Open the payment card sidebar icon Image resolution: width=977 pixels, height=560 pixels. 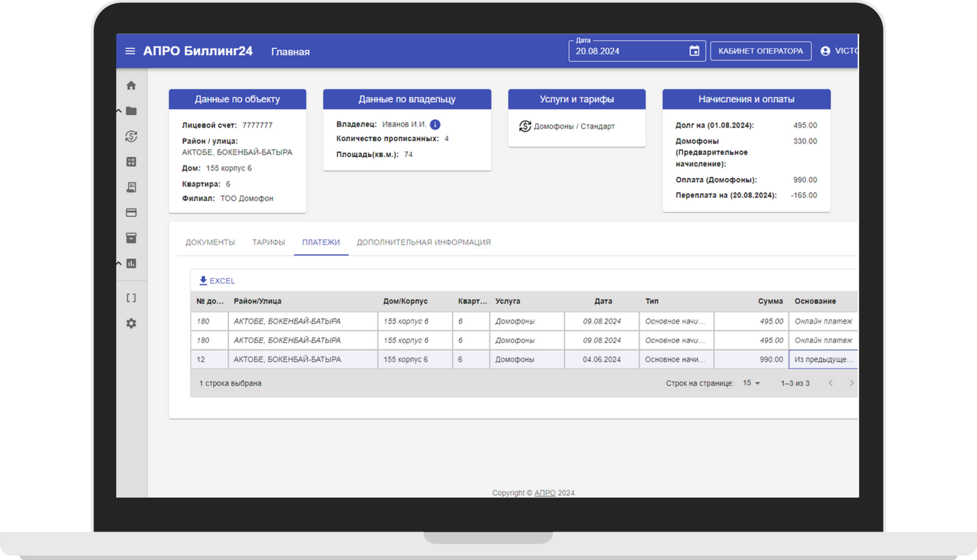131,213
